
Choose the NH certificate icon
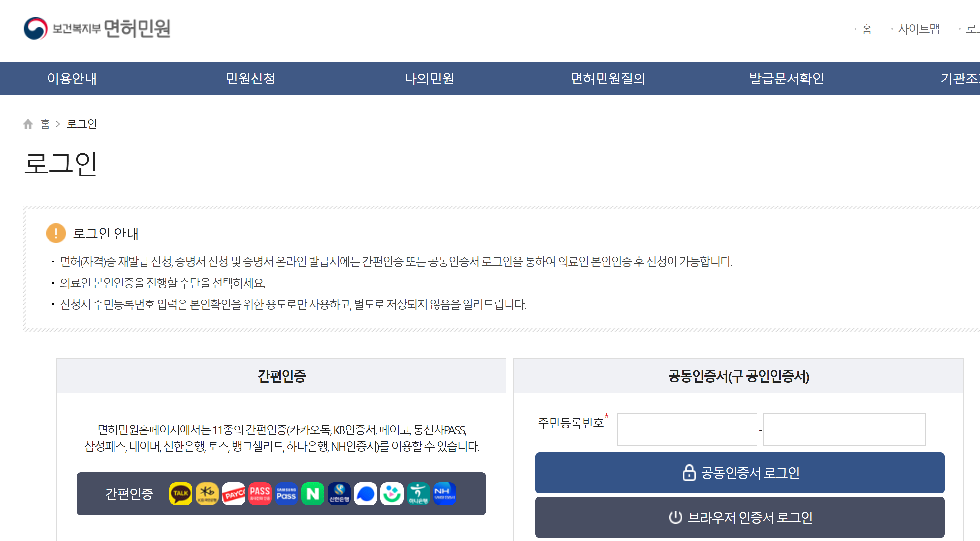coord(444,493)
